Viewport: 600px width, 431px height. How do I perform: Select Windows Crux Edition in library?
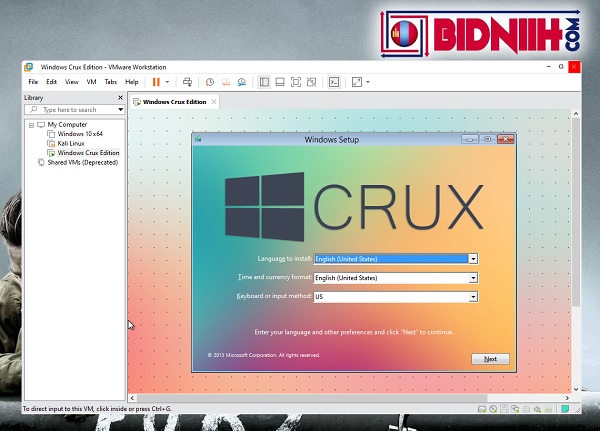coord(88,153)
